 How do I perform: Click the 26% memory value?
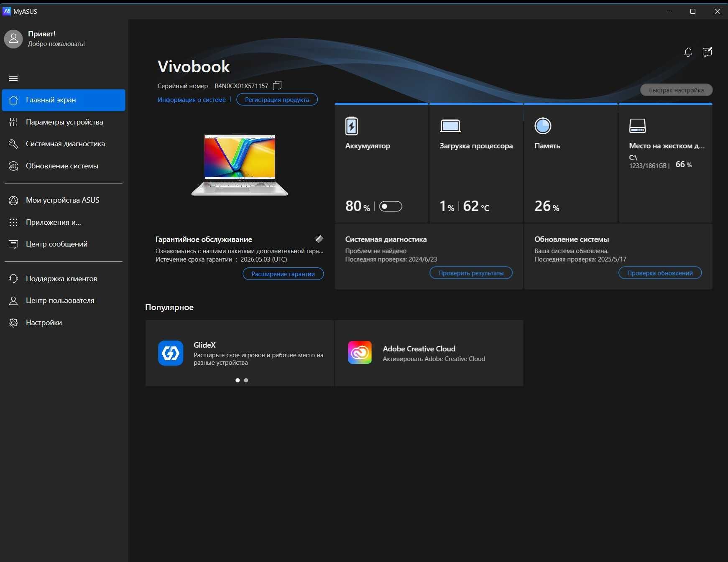coord(547,206)
